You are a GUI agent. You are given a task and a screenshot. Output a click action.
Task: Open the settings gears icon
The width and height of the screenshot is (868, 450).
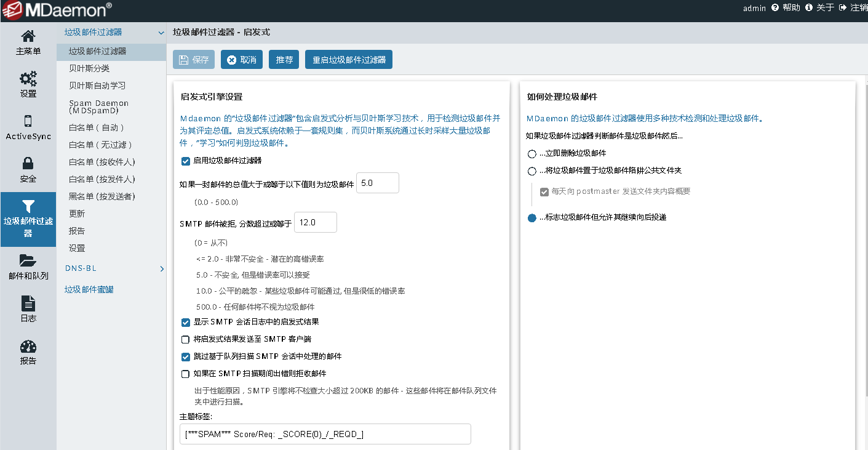pos(28,79)
